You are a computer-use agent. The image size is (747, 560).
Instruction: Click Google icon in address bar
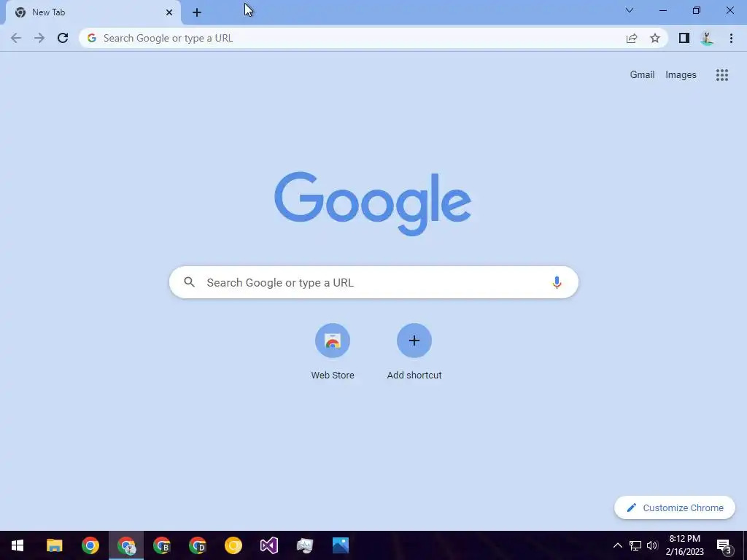[x=92, y=38]
